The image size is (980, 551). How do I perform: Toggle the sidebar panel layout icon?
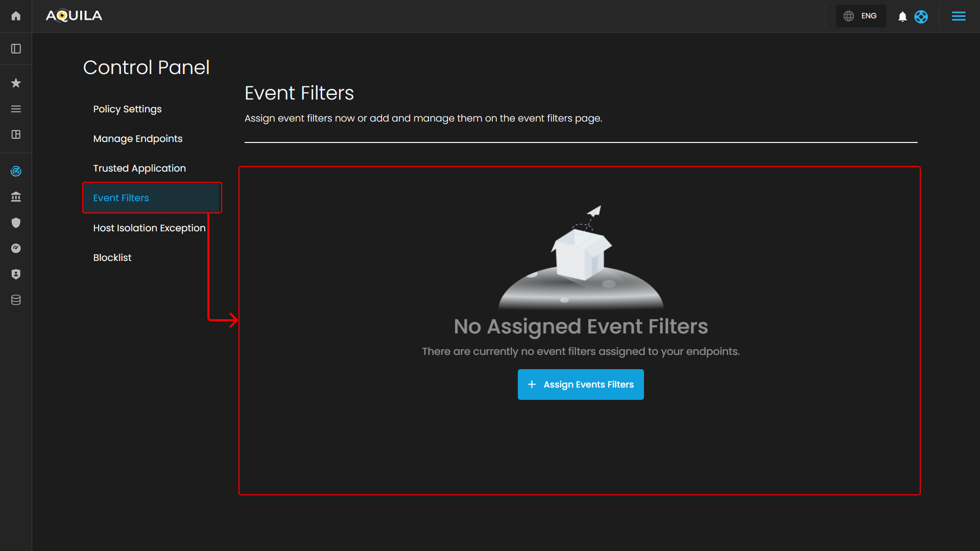[16, 49]
